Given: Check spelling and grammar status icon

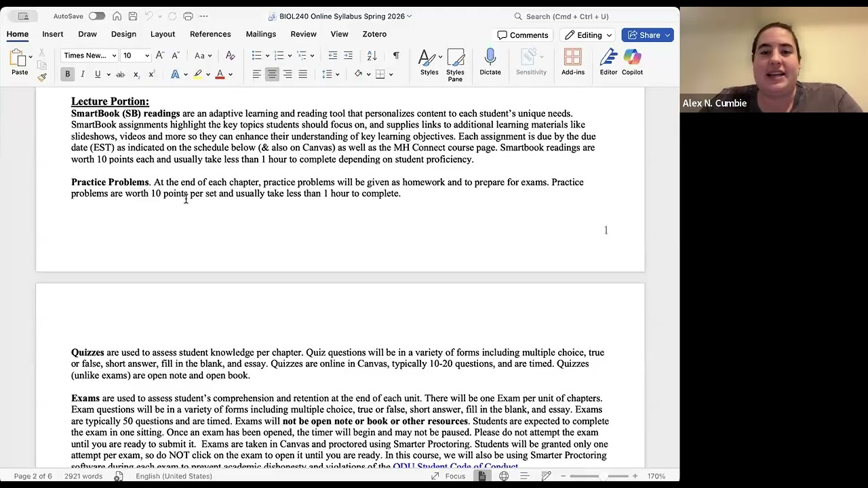Looking at the screenshot, I should tap(118, 476).
